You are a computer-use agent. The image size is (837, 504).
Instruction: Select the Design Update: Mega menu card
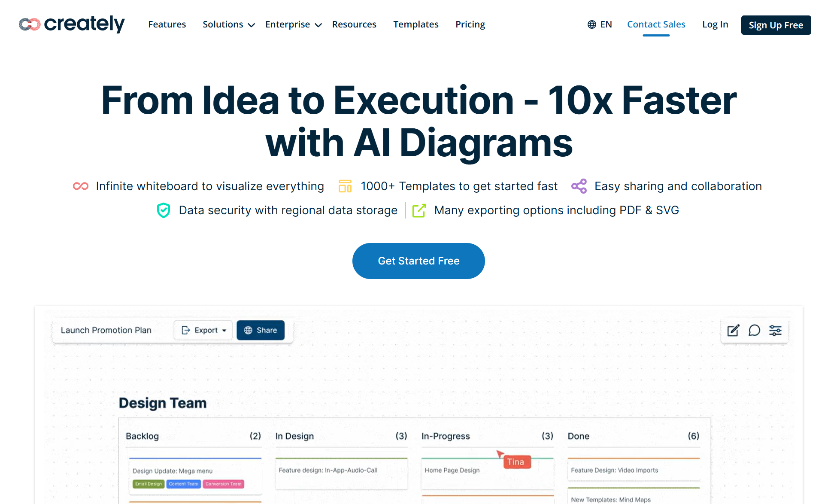point(195,477)
